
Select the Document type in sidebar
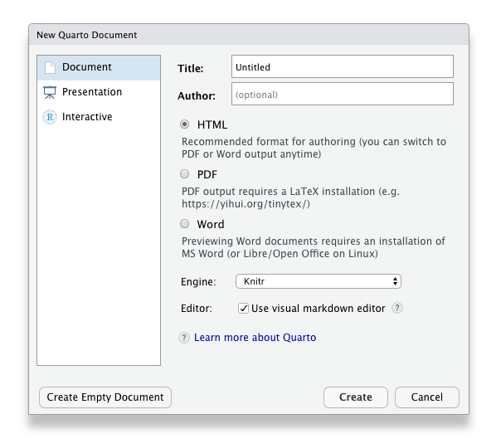click(99, 67)
